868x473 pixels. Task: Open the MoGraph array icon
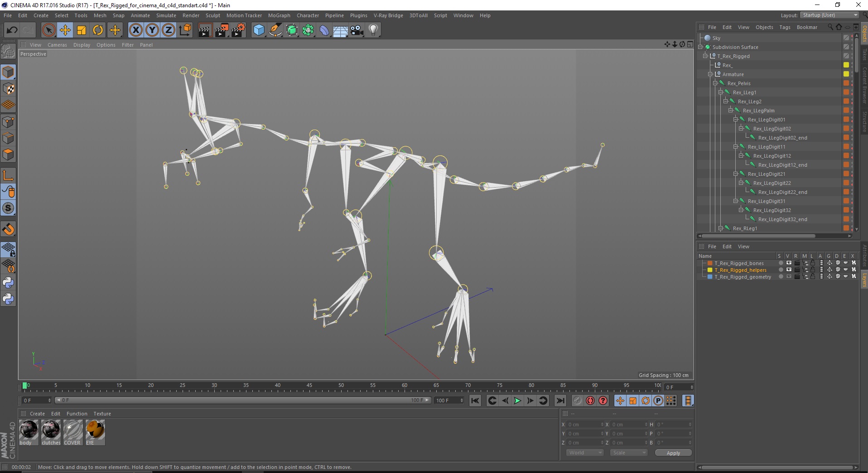[x=308, y=30]
